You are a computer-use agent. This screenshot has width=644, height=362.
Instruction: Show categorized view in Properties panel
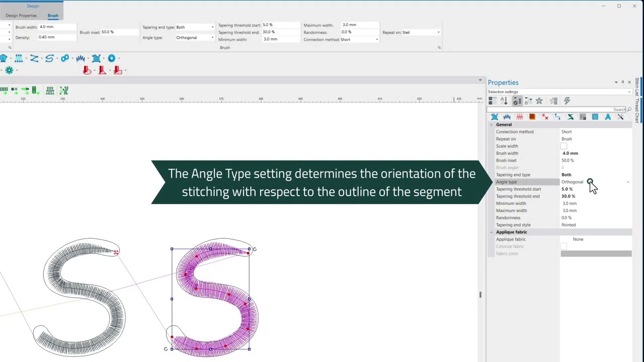point(492,101)
